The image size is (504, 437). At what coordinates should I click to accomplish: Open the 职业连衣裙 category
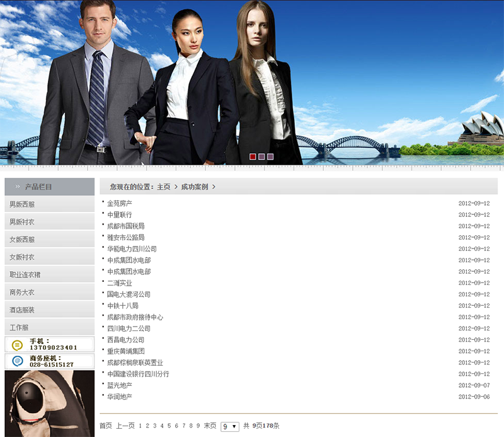click(26, 275)
